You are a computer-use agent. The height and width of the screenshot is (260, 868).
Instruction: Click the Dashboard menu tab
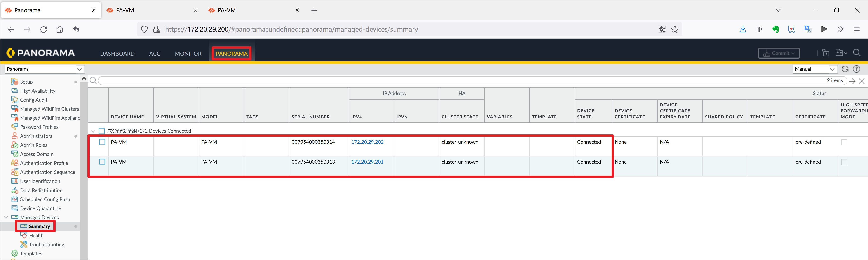click(x=117, y=54)
